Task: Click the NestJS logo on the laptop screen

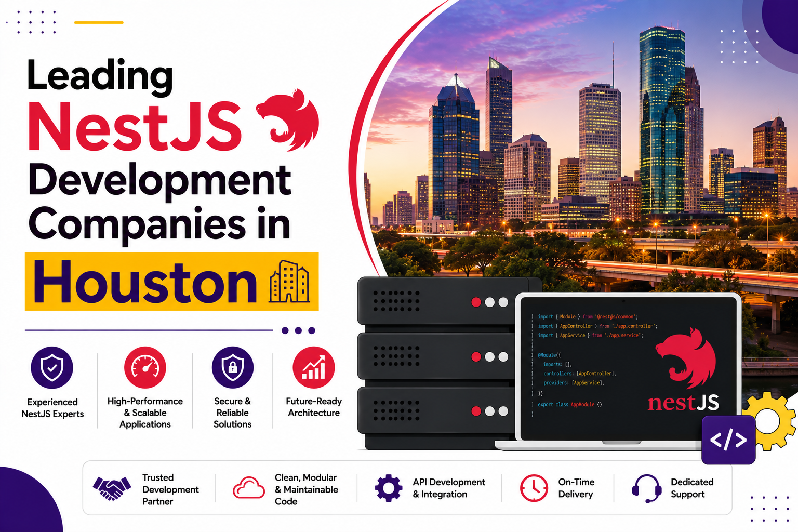Action: pyautogui.click(x=686, y=358)
